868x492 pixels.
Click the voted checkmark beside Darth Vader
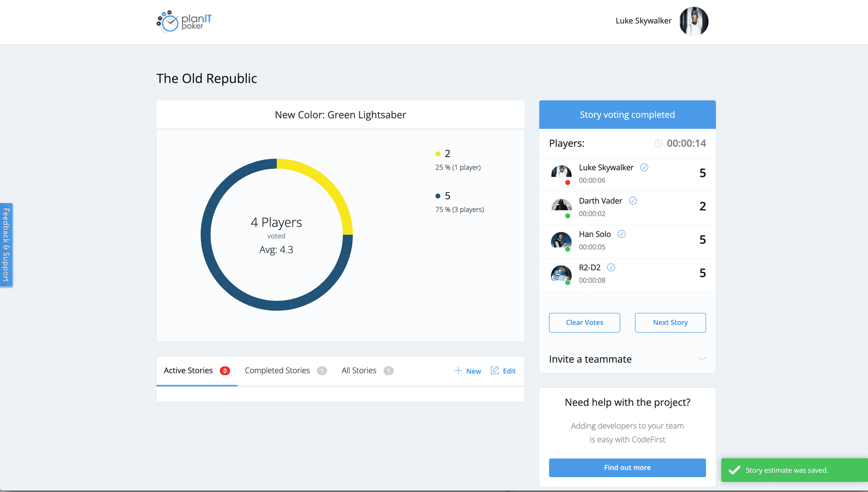tap(633, 201)
